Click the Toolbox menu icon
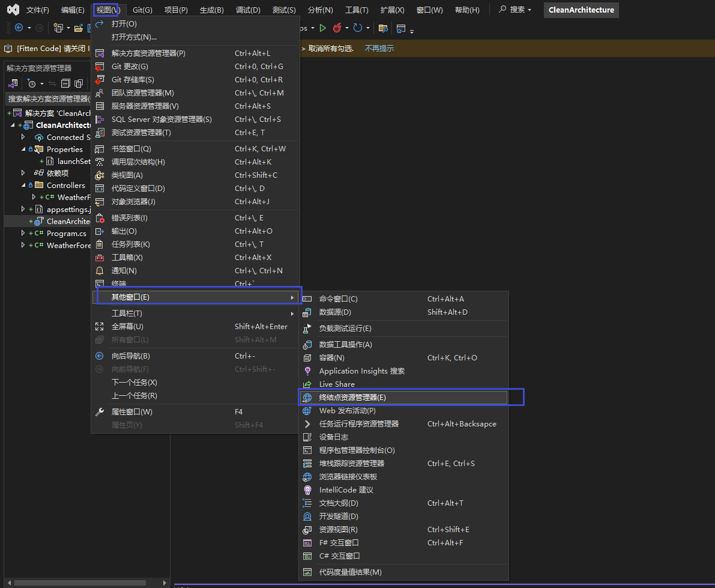715x588 pixels. click(100, 258)
